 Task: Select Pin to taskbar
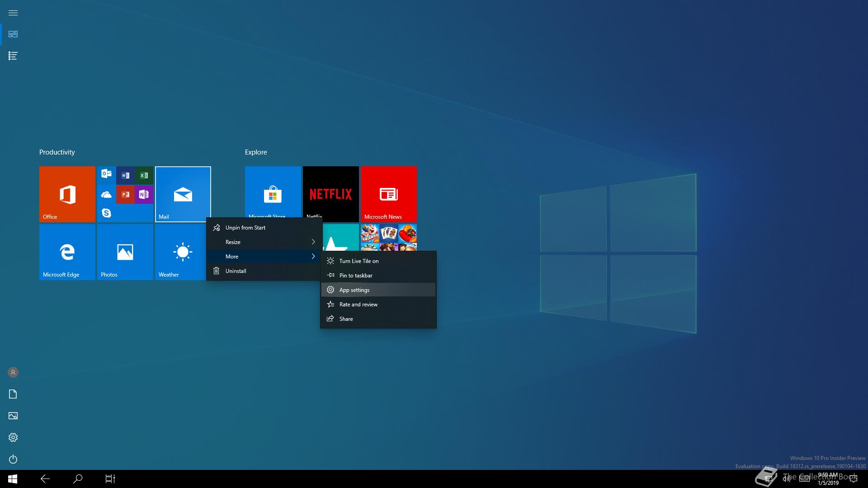(x=378, y=276)
